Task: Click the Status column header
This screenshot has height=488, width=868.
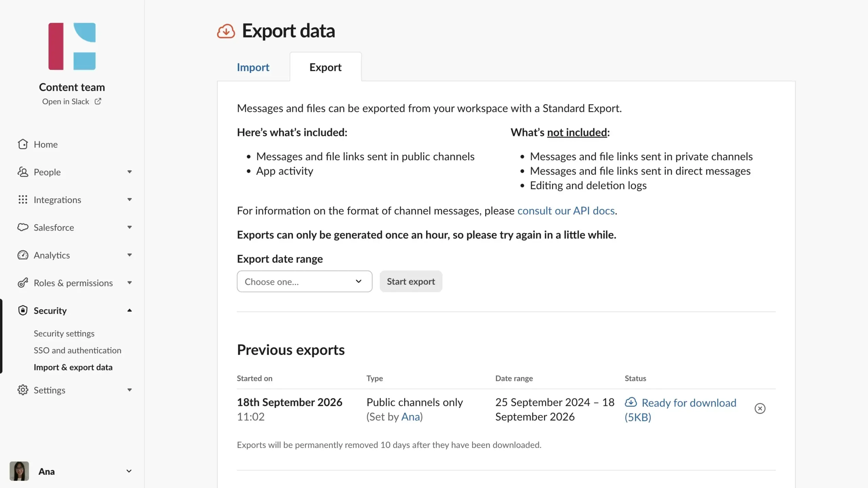Action: (x=635, y=378)
